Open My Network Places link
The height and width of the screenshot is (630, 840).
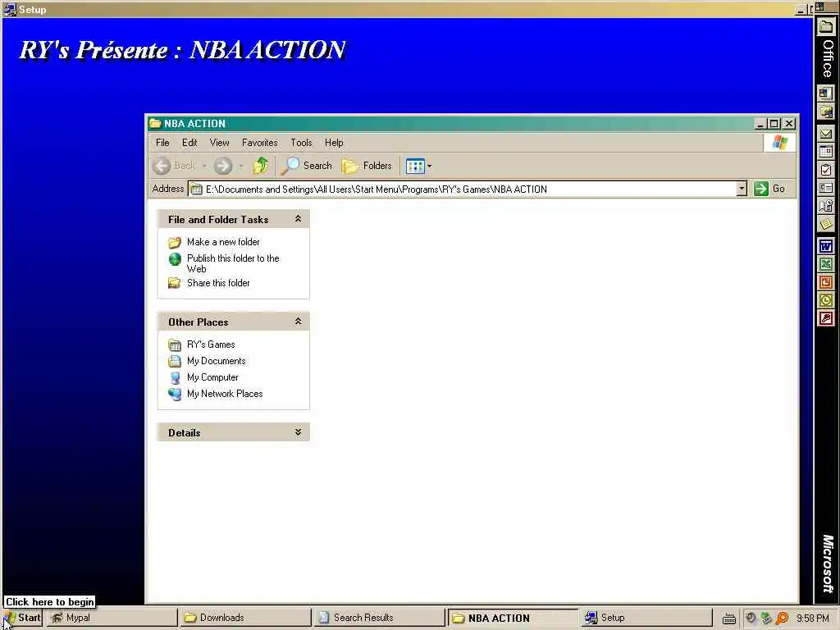pos(225,394)
